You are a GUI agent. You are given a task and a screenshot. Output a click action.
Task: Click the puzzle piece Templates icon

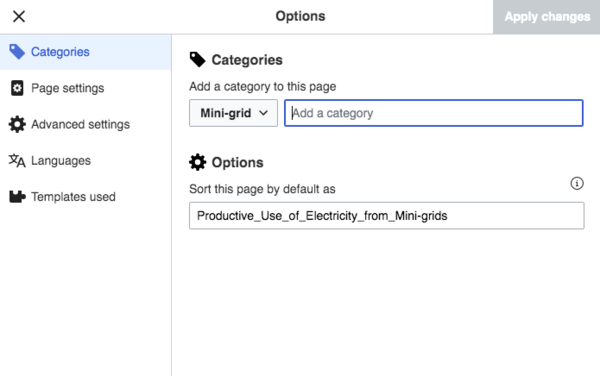(17, 197)
